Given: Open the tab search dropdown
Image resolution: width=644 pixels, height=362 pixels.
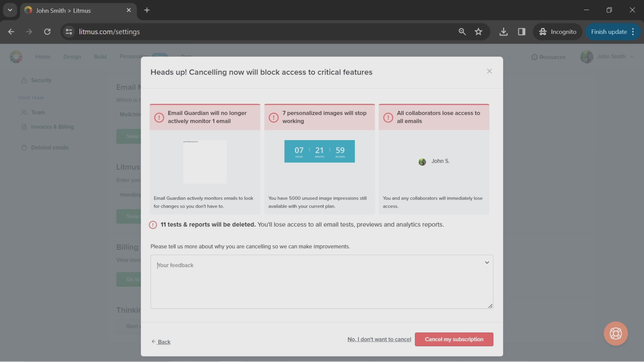Looking at the screenshot, I should [x=10, y=10].
